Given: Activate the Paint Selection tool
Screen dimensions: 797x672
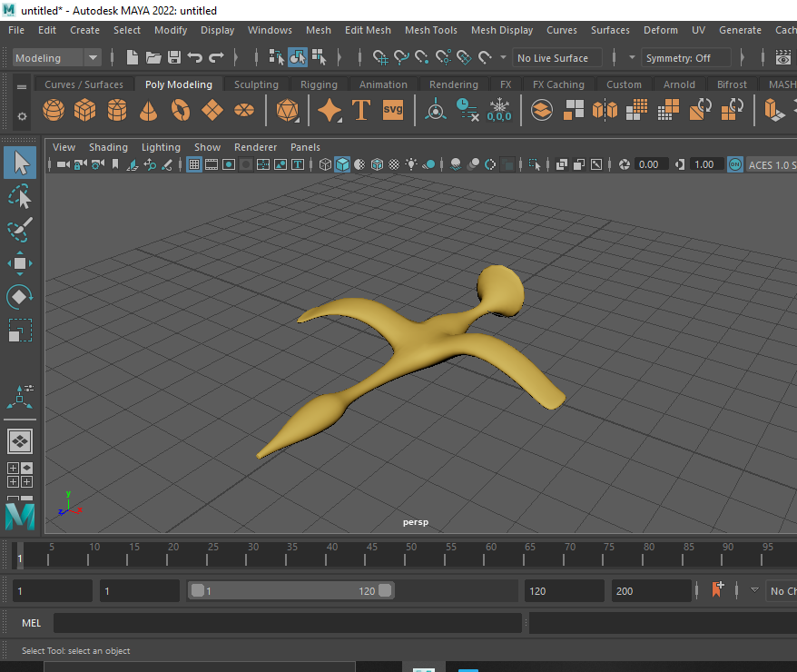Looking at the screenshot, I should (x=20, y=230).
